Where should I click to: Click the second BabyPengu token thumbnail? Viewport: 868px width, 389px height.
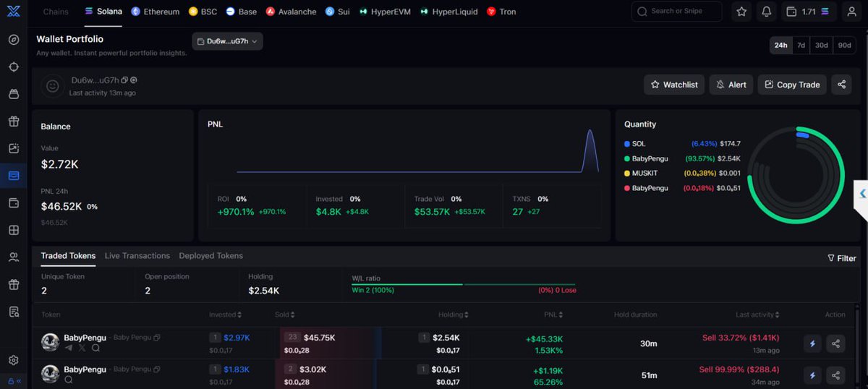[x=50, y=374]
